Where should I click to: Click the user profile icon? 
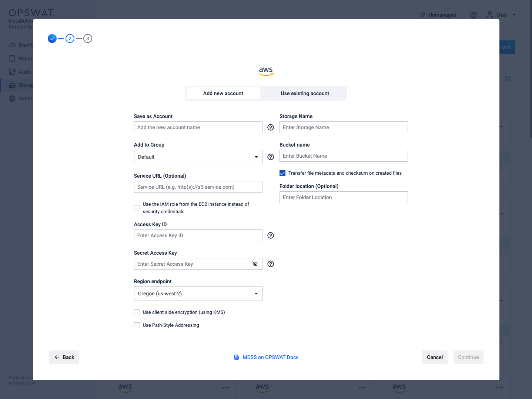(x=490, y=15)
